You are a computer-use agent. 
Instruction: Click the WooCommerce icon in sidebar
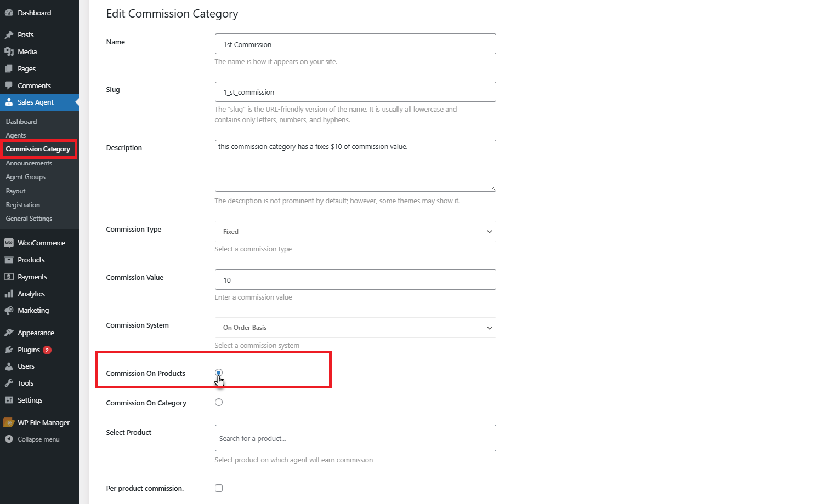pos(9,243)
